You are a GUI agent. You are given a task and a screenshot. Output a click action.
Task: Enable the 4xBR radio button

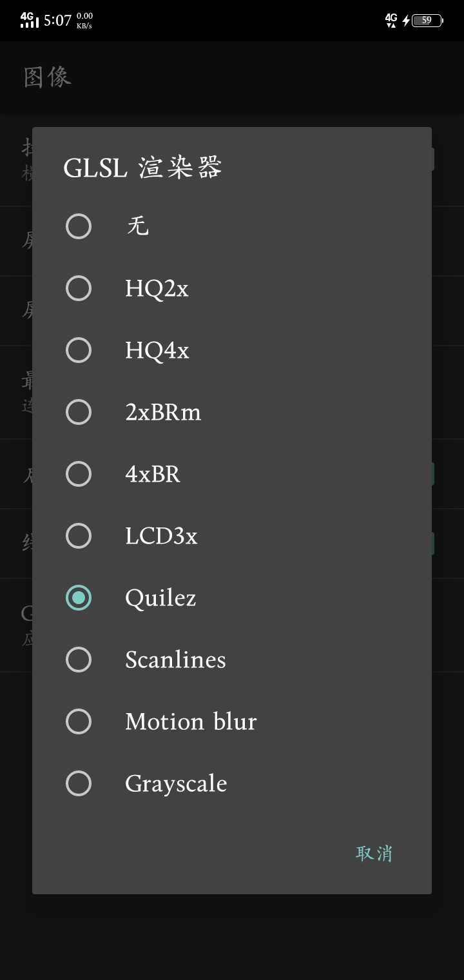click(x=79, y=474)
